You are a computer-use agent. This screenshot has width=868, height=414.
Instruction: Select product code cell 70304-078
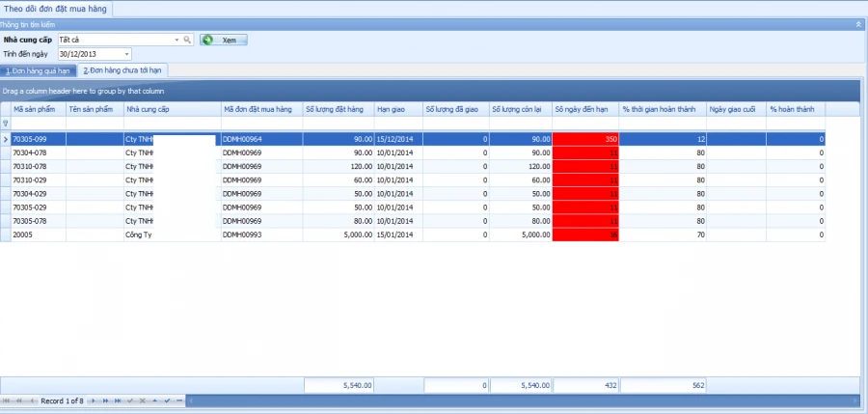tap(39, 152)
